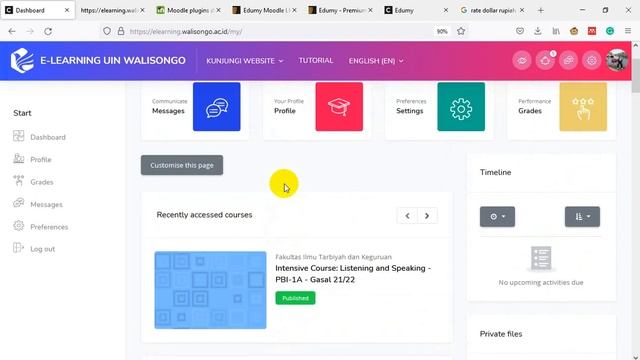The width and height of the screenshot is (640, 360).
Task: Click the Pocket save icon in toolbar
Action: pos(520,31)
